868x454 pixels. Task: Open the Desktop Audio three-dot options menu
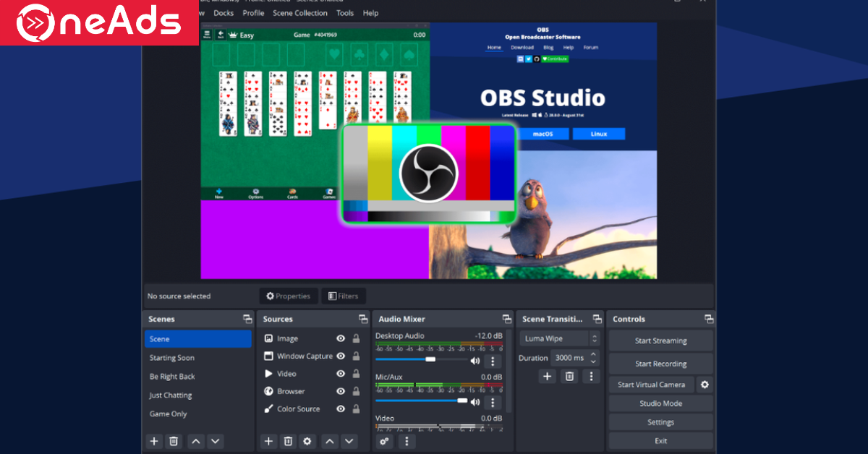tap(493, 361)
